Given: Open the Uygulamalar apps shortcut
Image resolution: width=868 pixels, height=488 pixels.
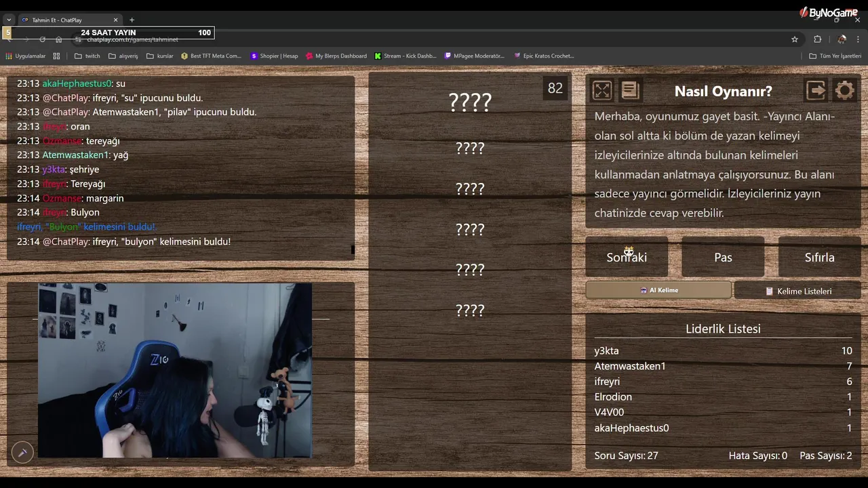Looking at the screenshot, I should point(26,56).
